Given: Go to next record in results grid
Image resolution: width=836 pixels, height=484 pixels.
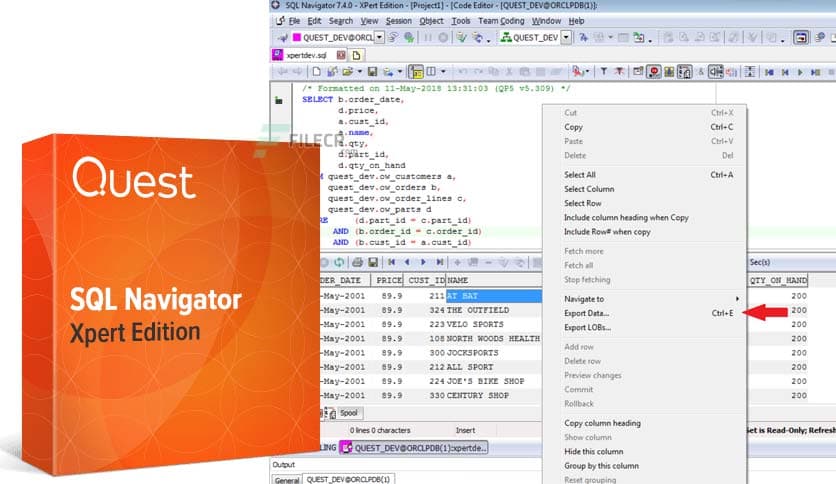Looking at the screenshot, I should coord(423,262).
